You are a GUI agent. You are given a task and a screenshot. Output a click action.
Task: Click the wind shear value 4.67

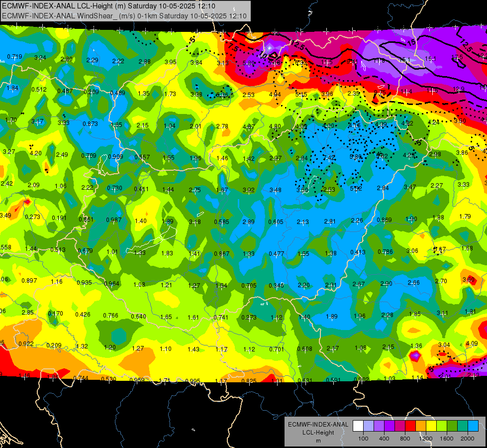(x=249, y=127)
